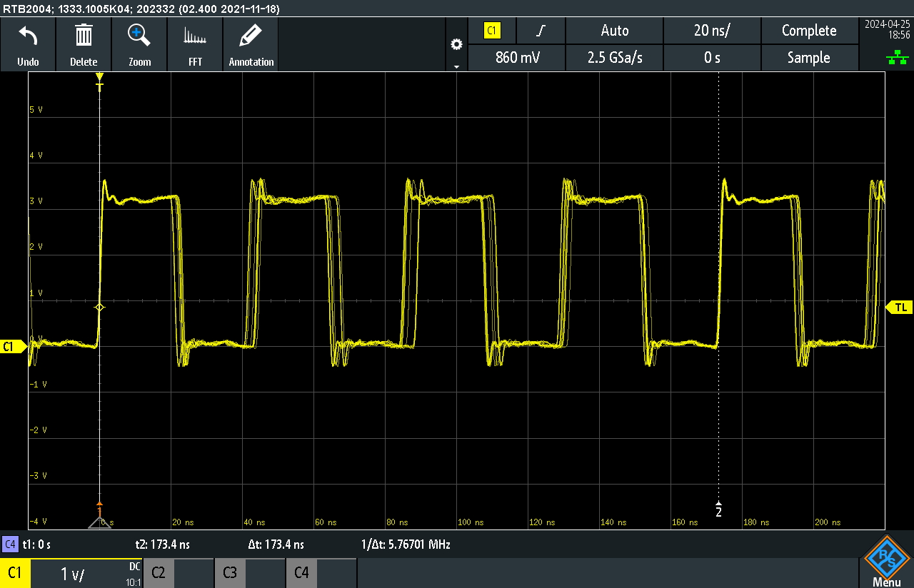The image size is (914, 588).
Task: Select the C1 ground level marker on left edge
Action: (x=12, y=347)
